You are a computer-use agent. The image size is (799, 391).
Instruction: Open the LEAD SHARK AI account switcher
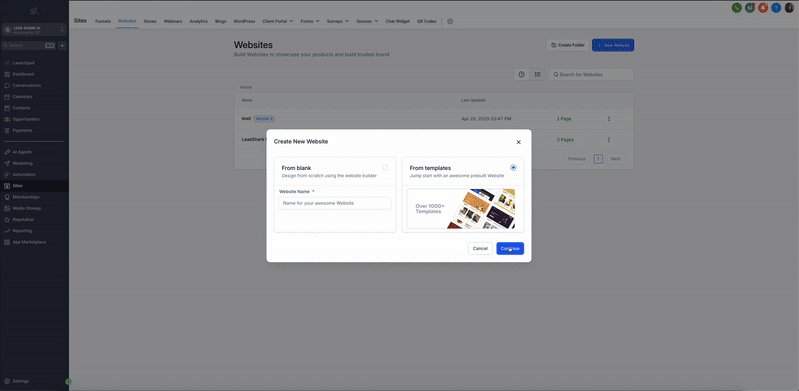point(34,30)
